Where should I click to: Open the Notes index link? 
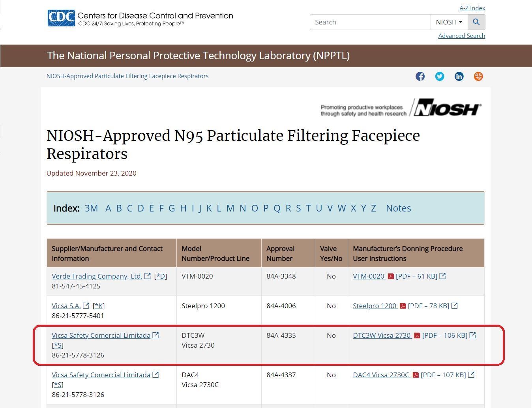[x=399, y=208]
